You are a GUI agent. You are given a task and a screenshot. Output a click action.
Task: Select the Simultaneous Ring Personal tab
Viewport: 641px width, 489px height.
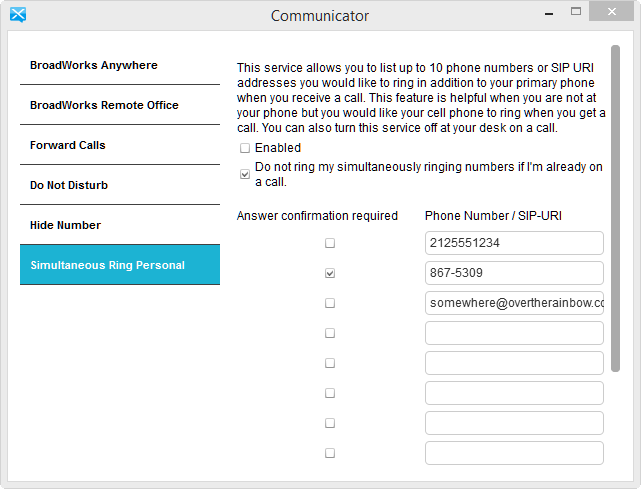(x=120, y=265)
